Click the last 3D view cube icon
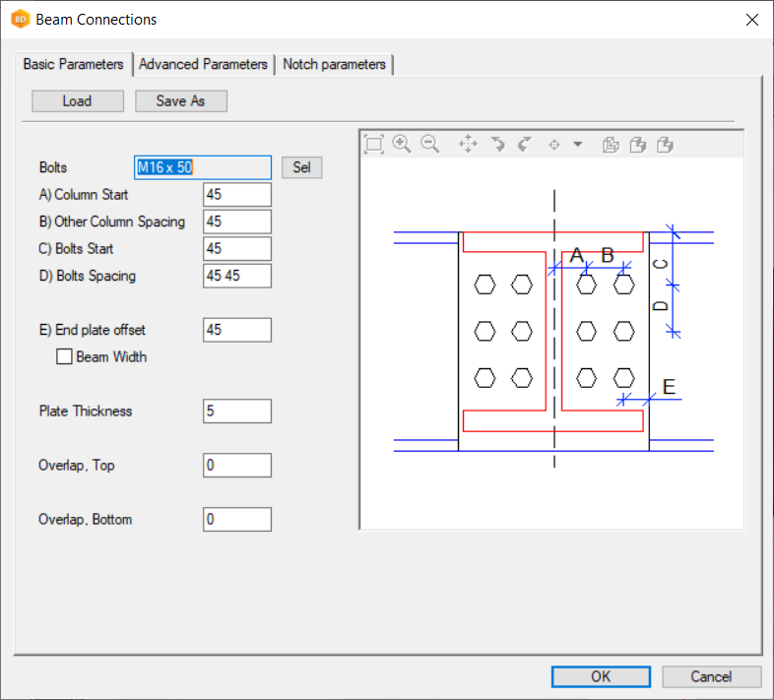Screen dimensions: 774x700 (666, 145)
